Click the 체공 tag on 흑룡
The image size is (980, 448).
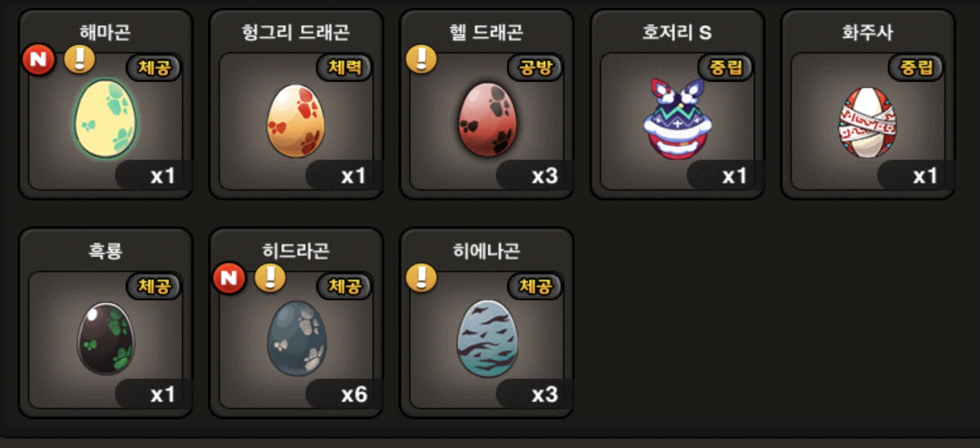(154, 286)
